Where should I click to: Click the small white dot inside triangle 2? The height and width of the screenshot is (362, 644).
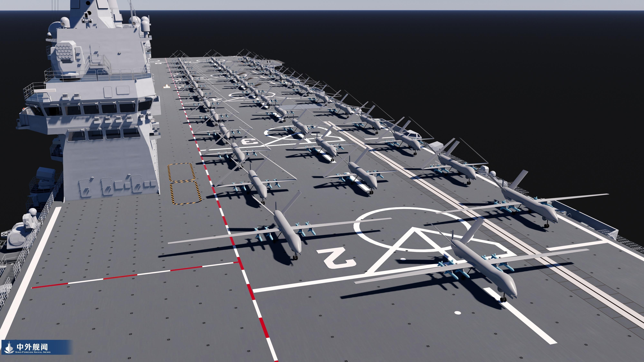pyautogui.click(x=403, y=259)
